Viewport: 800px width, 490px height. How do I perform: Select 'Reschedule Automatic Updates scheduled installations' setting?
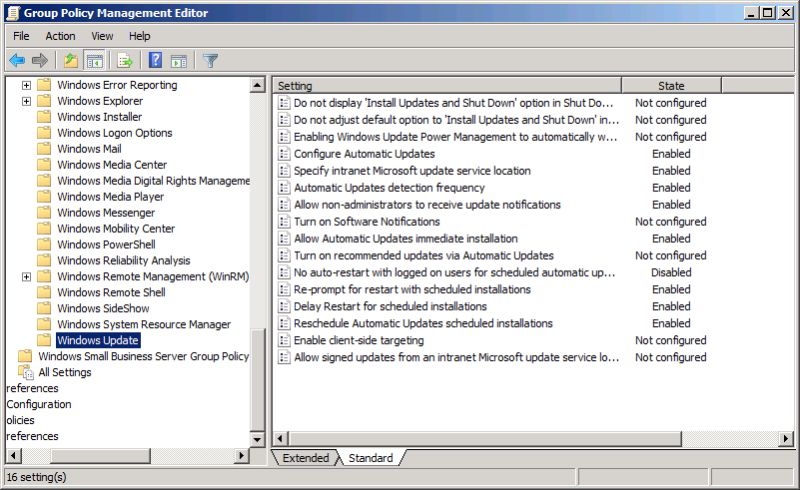423,323
